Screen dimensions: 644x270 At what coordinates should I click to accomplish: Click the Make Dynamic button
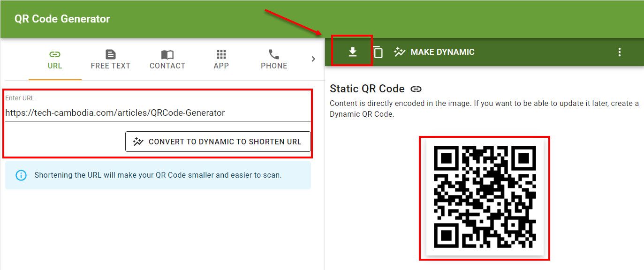click(x=434, y=52)
